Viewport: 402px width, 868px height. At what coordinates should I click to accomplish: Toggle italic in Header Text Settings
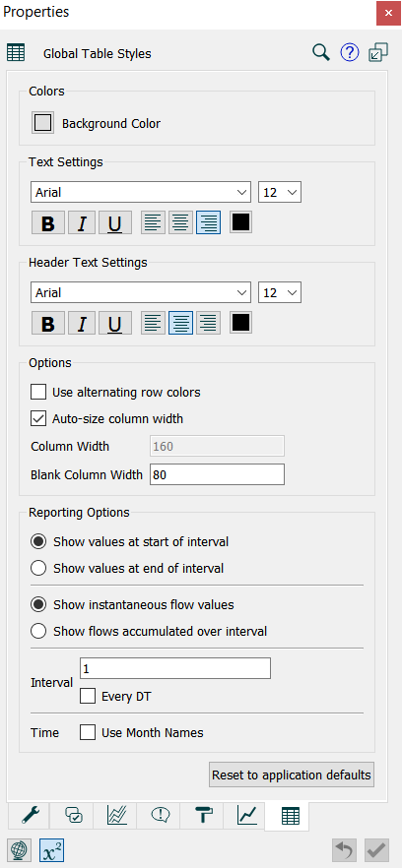coord(82,323)
